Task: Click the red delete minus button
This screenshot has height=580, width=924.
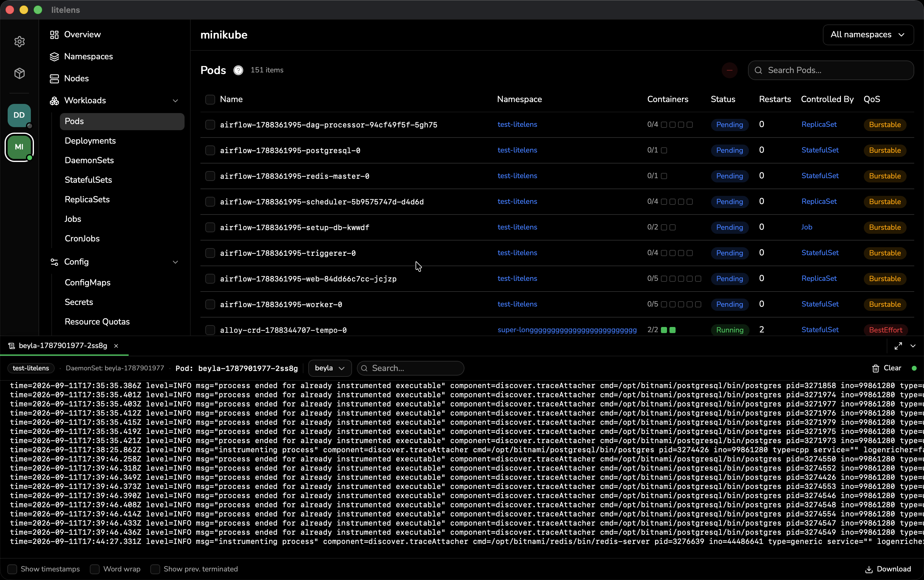Action: (x=729, y=70)
